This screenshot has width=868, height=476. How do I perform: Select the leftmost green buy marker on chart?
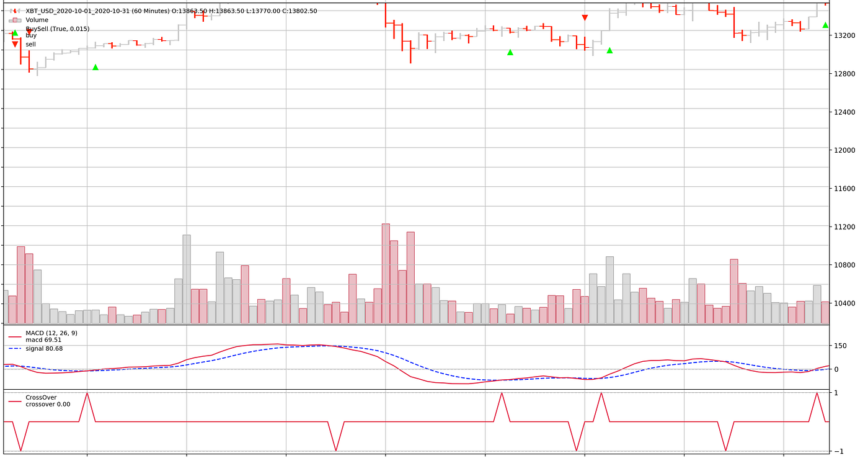(95, 67)
